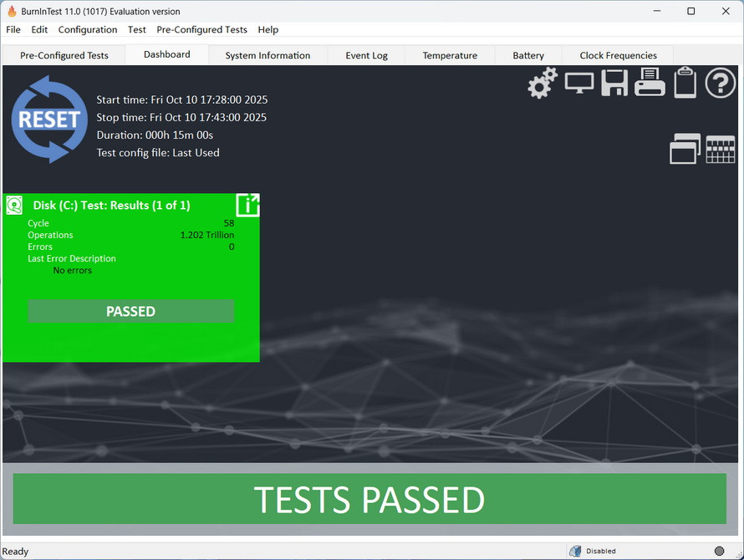Open help via the question mark icon
The height and width of the screenshot is (560, 744).
point(720,84)
